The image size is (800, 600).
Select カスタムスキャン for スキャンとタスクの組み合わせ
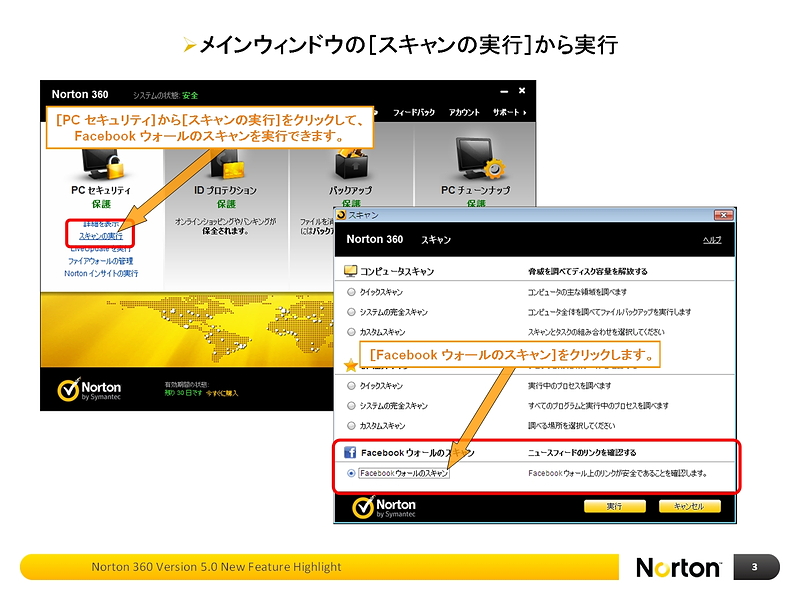351,332
